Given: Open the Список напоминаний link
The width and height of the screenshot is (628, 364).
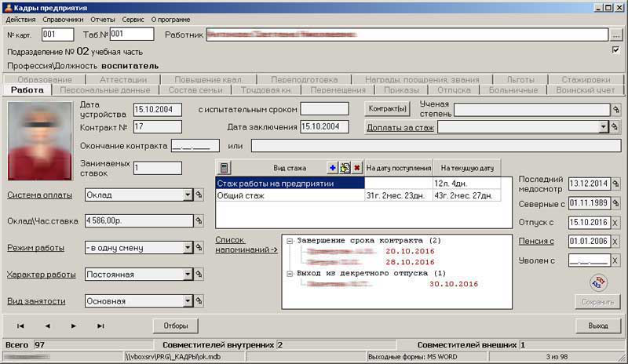Looking at the screenshot, I should pos(246,245).
